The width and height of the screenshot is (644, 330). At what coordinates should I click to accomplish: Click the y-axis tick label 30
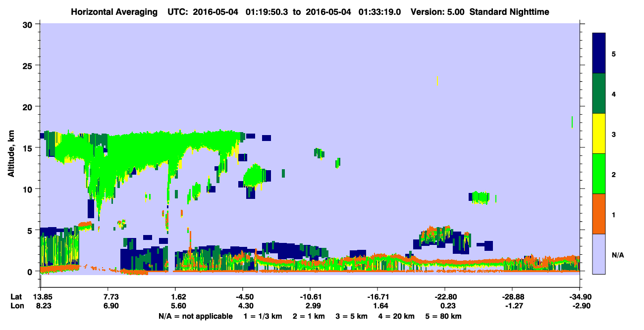(28, 24)
